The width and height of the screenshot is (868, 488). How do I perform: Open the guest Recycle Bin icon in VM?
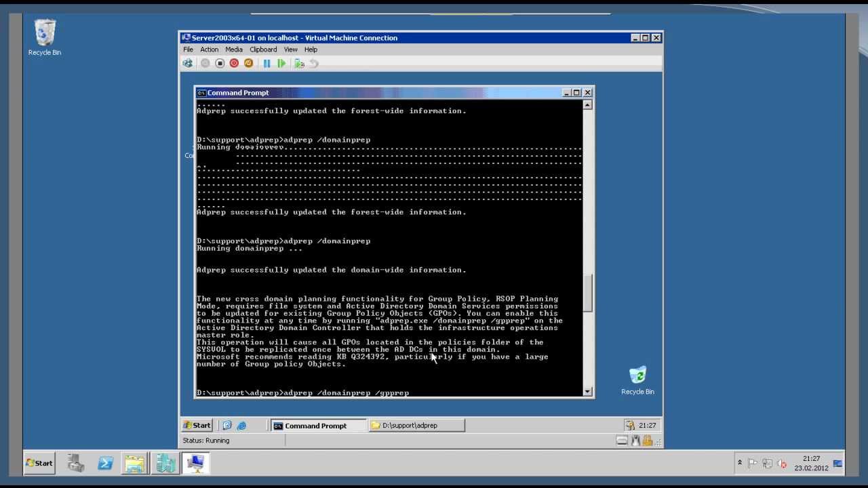(637, 380)
